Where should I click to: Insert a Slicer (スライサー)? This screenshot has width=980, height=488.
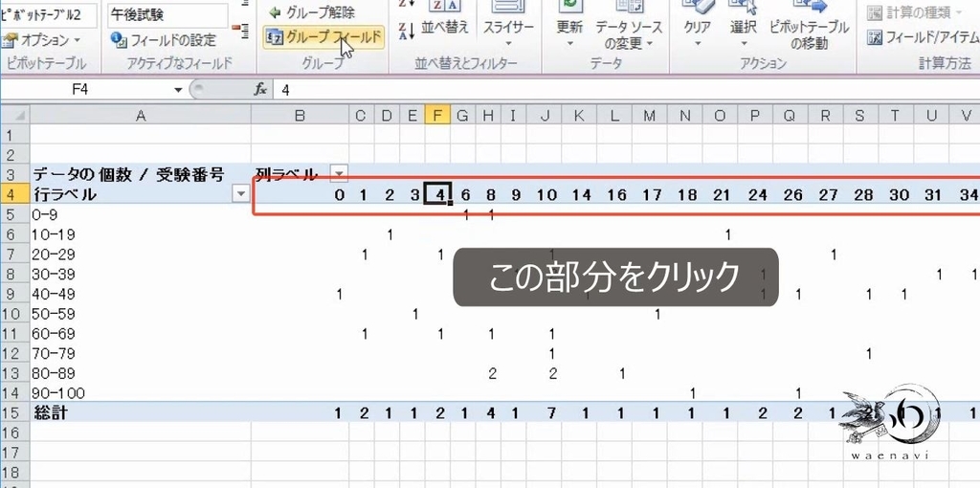tap(508, 25)
